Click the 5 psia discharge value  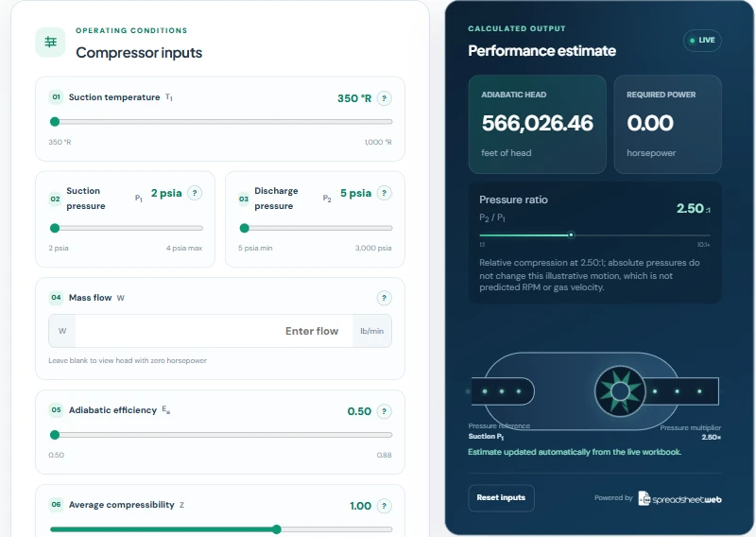(356, 193)
